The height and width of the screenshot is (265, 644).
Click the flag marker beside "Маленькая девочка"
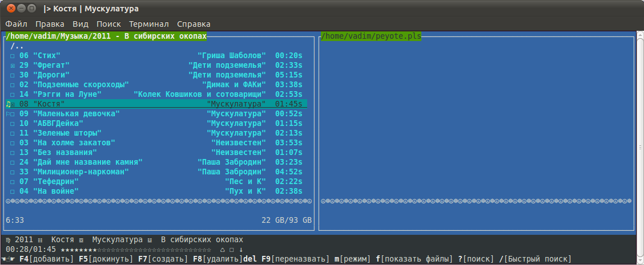coord(7,114)
